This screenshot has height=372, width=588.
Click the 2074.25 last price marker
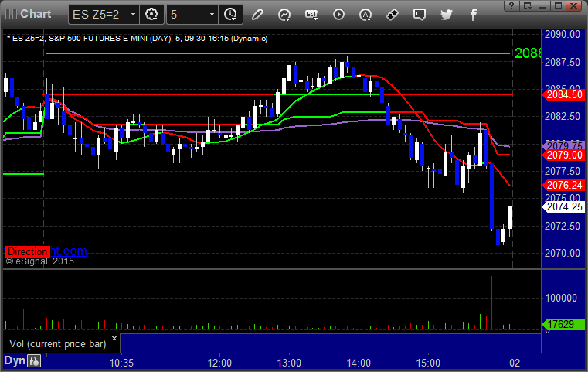[x=563, y=206]
